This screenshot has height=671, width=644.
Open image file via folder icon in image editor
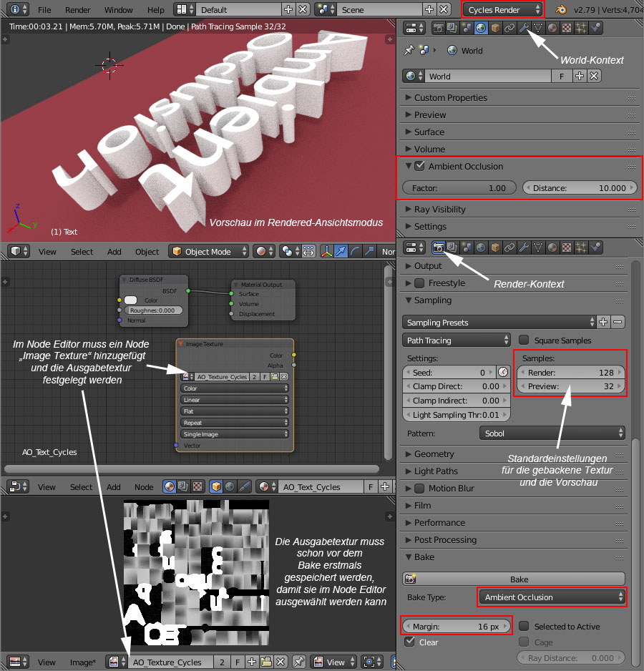point(266,662)
